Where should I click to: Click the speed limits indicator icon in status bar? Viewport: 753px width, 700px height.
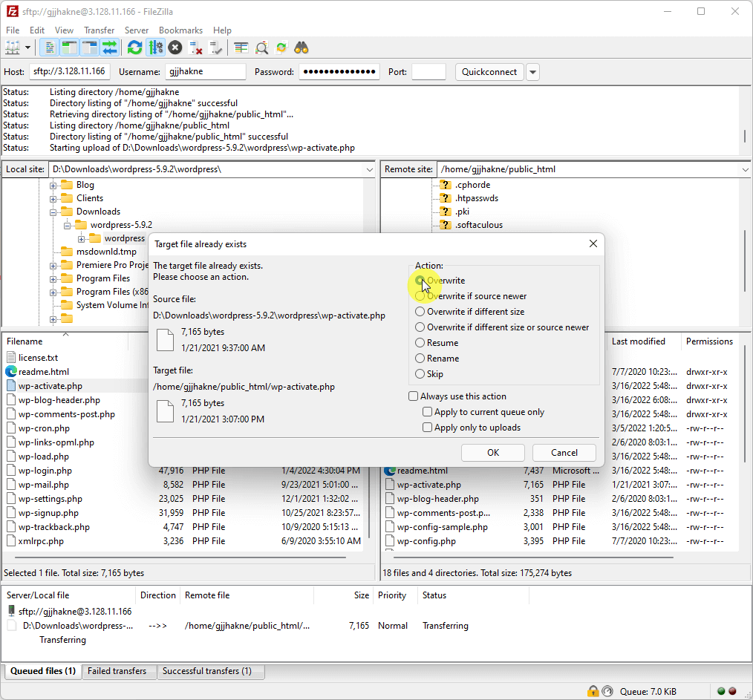pos(607,691)
